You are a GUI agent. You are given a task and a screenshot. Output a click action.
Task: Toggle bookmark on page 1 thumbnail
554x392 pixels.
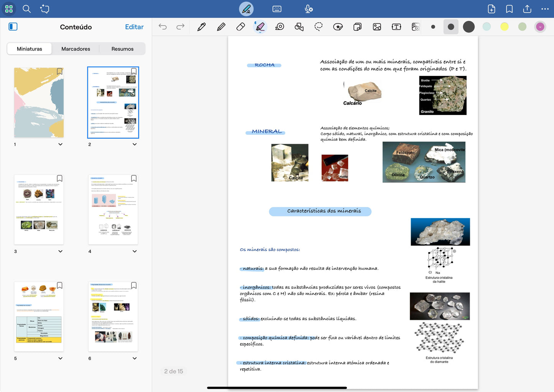(x=59, y=71)
